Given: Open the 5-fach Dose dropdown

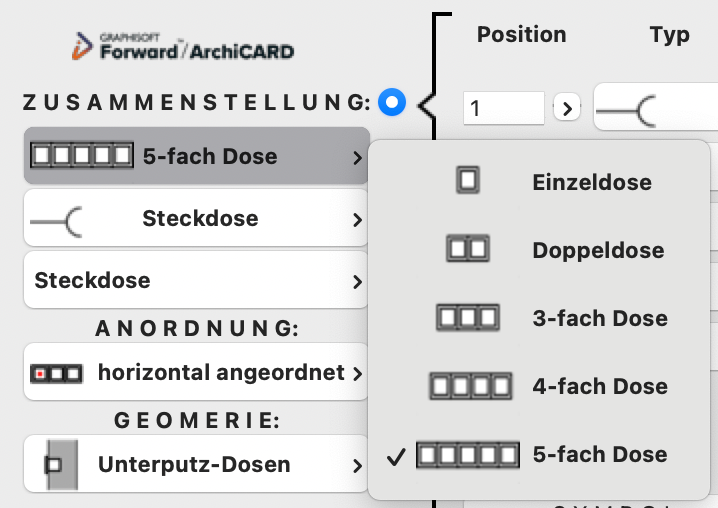Looking at the screenshot, I should click(197, 156).
